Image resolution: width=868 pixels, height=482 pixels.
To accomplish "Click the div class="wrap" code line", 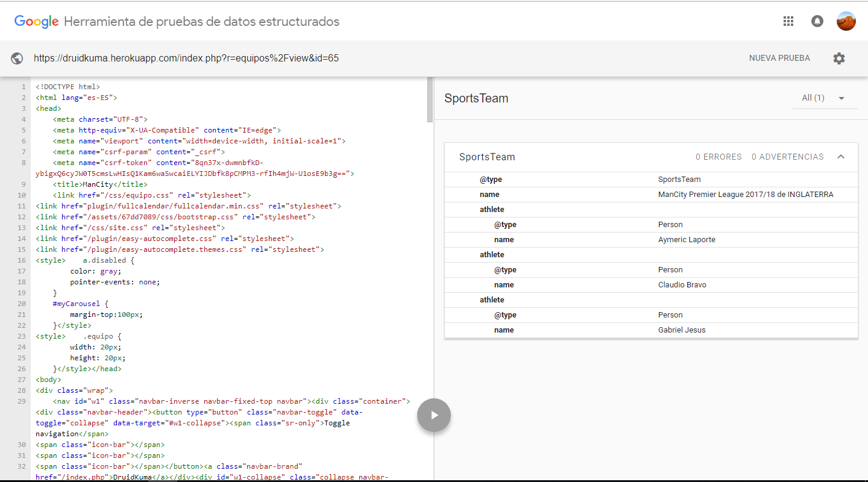I will (74, 390).
